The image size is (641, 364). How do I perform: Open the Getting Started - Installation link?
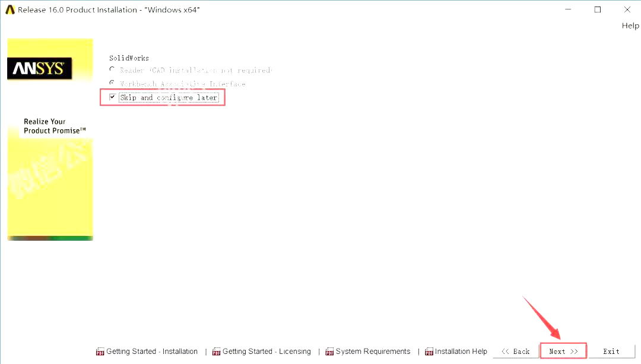[x=152, y=352]
